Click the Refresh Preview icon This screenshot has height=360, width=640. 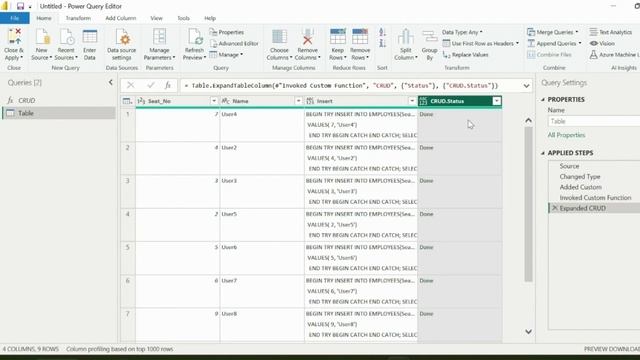pos(195,37)
